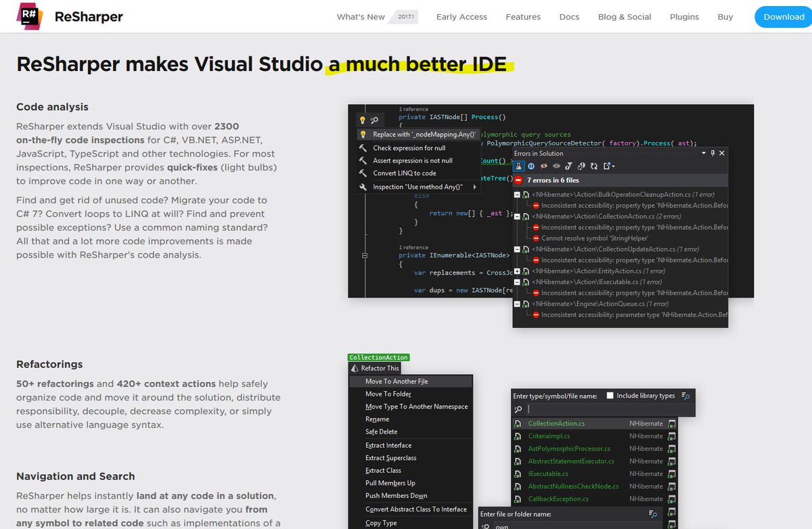Screen dimensions: 812x529
Task: Click file icon left of CallbackException.cs
Action: pos(518,499)
